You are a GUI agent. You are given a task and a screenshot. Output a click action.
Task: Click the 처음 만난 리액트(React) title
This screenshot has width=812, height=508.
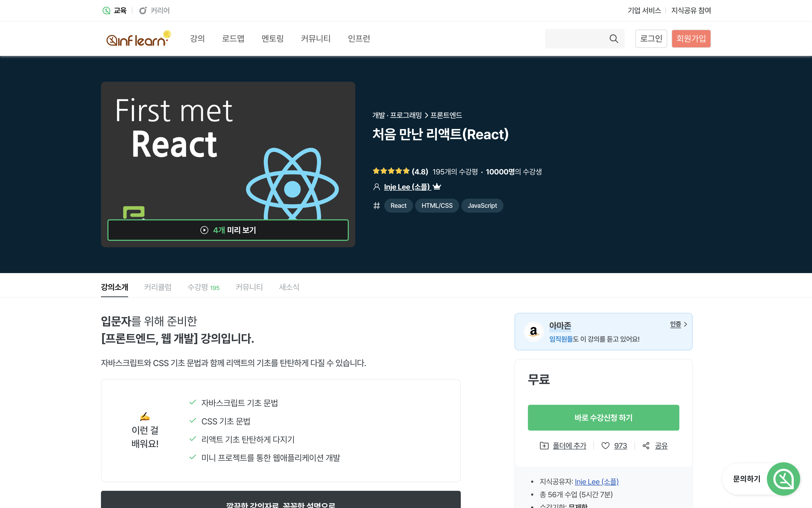[441, 134]
